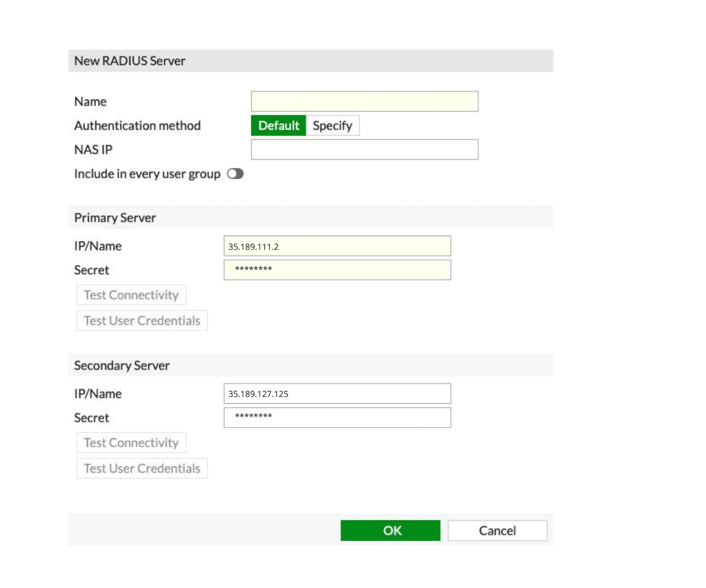Viewport: 706px width, 588px height.
Task: Switch authentication method to Specify
Action: tap(332, 126)
